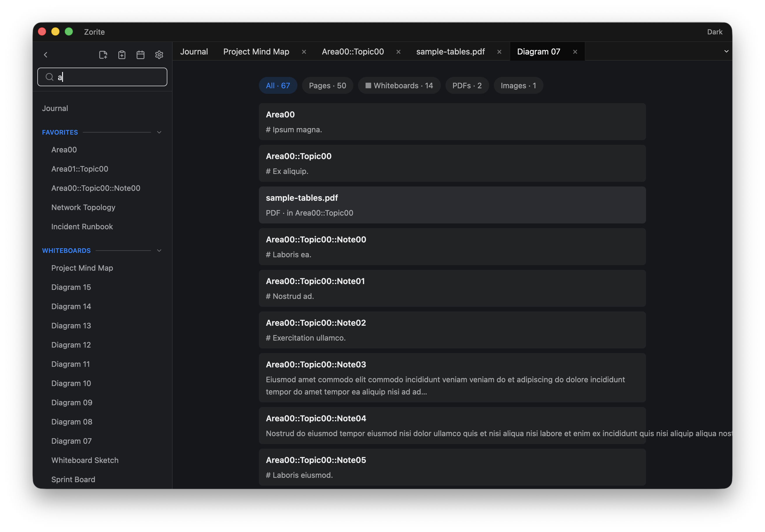This screenshot has width=765, height=532.
Task: Close the Project Mind Map tab
Action: [x=303, y=52]
